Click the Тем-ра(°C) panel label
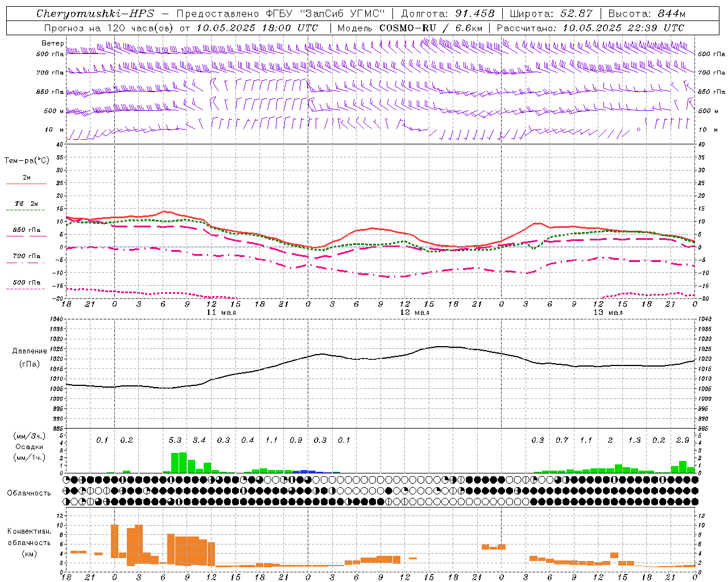Viewport: 728px width, 582px height. [27, 161]
